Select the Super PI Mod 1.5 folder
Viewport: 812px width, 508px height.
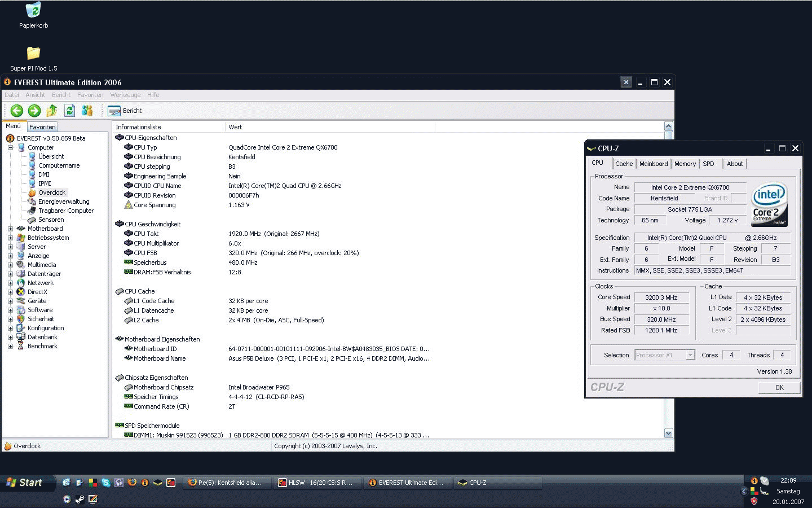(x=33, y=59)
